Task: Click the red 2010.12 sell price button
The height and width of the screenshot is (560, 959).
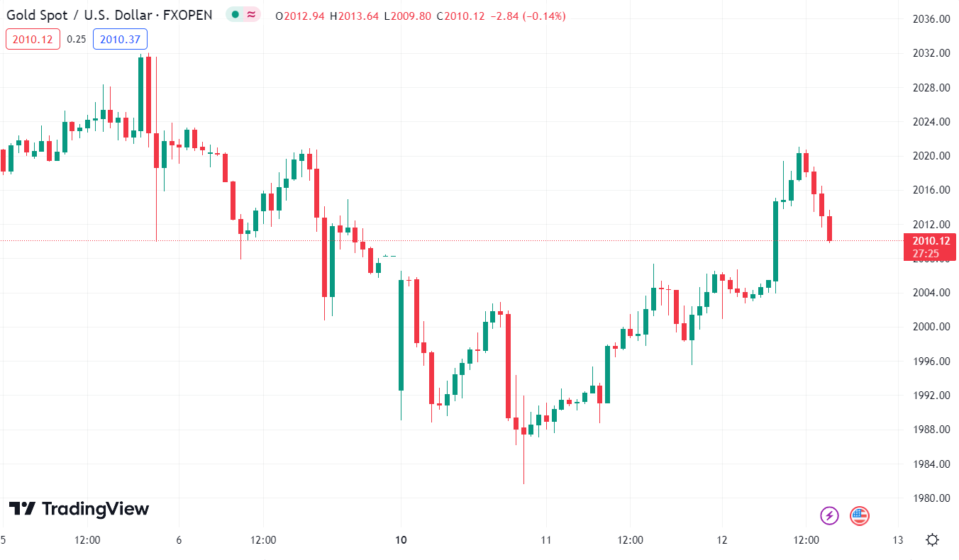Action: click(x=33, y=39)
